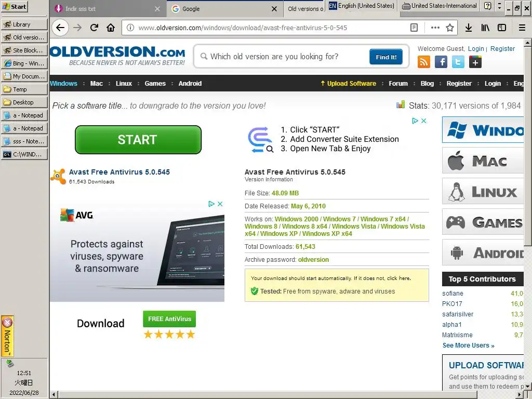532x399 pixels.
Task: Select Linux in site navigation
Action: 124,84
